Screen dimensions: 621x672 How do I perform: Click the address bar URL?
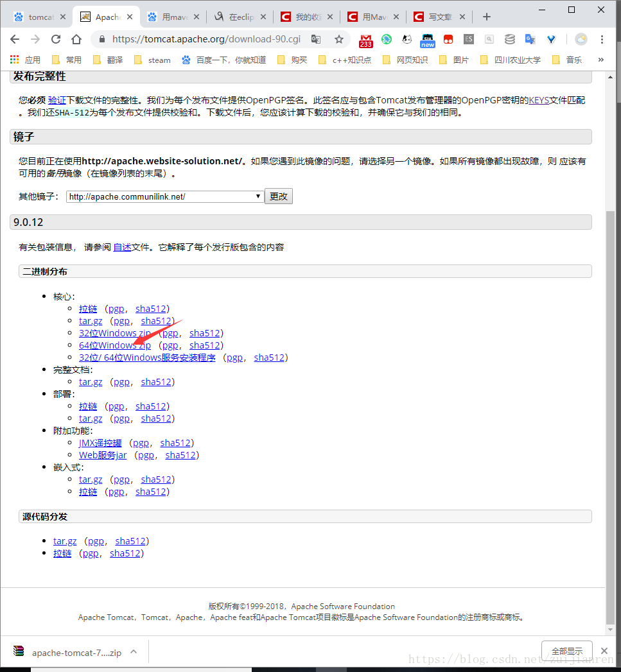206,39
